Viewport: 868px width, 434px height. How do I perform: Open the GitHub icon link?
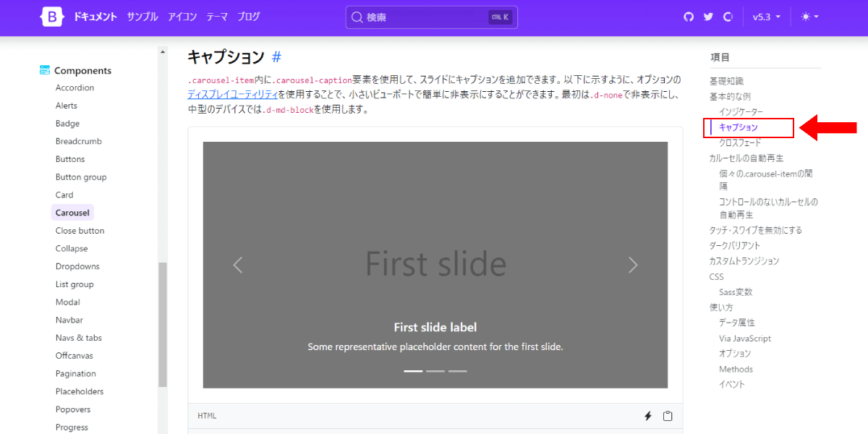tap(689, 17)
